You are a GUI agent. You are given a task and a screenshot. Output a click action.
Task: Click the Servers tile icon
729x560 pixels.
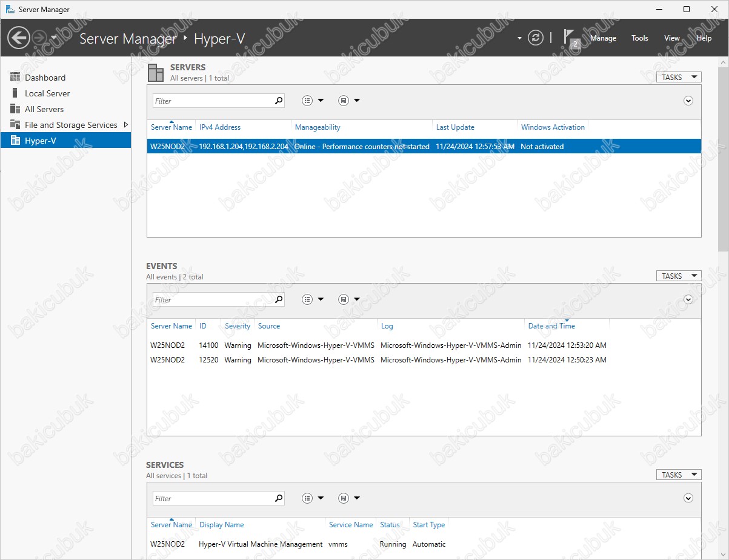coord(156,73)
